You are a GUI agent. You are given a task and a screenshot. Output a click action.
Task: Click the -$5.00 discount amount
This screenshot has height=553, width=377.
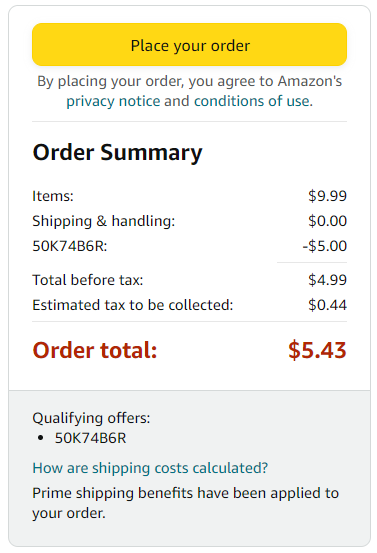325,246
